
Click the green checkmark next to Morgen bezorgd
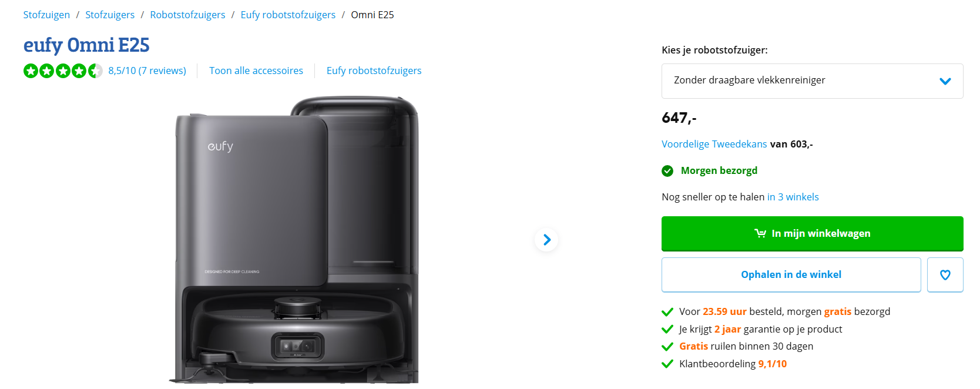667,171
